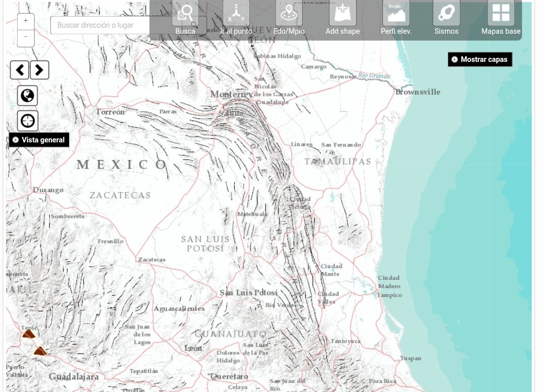This screenshot has width=544, height=392.
Task: Click the San Luis Potosí city label
Action: click(249, 293)
